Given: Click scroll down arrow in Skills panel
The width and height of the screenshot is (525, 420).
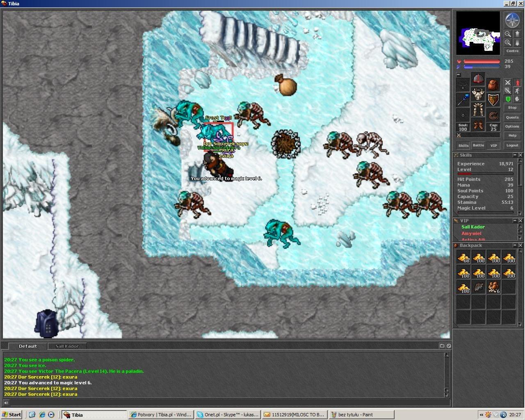Looking at the screenshot, I should coord(520,213).
